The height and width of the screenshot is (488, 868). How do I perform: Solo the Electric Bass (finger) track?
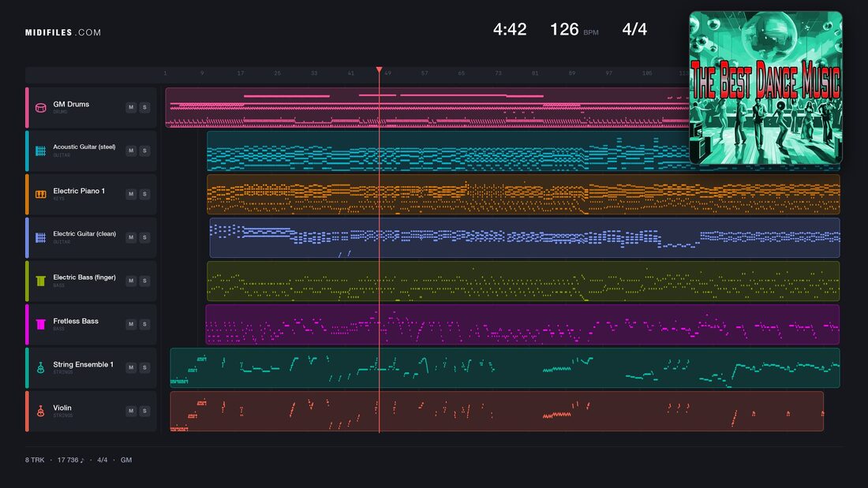[144, 281]
